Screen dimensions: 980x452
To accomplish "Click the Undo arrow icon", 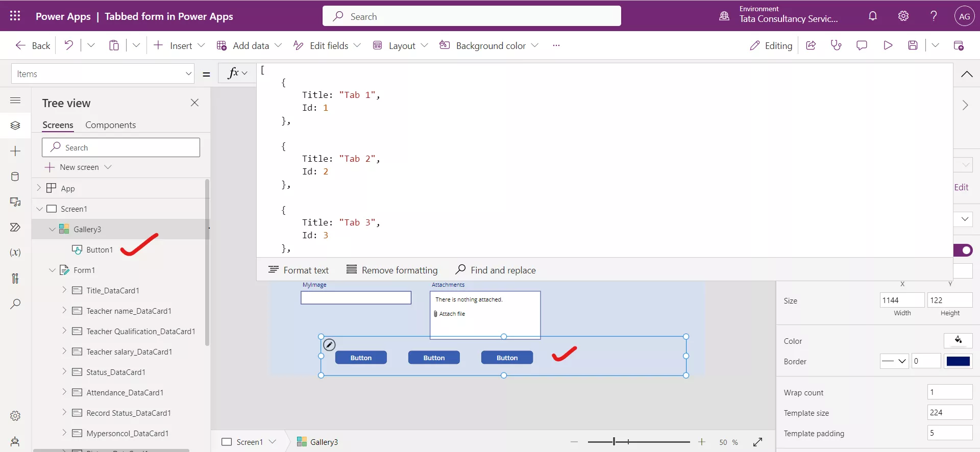I will click(x=68, y=45).
